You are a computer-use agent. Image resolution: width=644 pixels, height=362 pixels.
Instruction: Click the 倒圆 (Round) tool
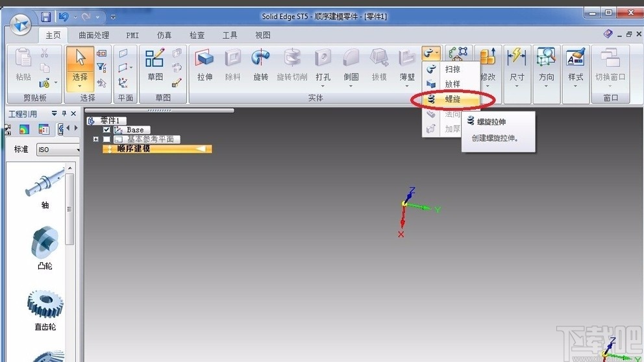tap(351, 64)
